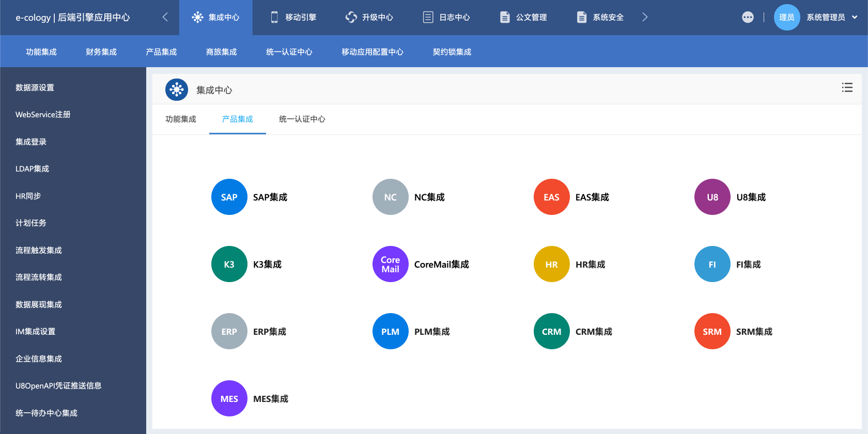
Task: Switch to the 统一认证中心 tab in panel
Action: click(x=302, y=119)
